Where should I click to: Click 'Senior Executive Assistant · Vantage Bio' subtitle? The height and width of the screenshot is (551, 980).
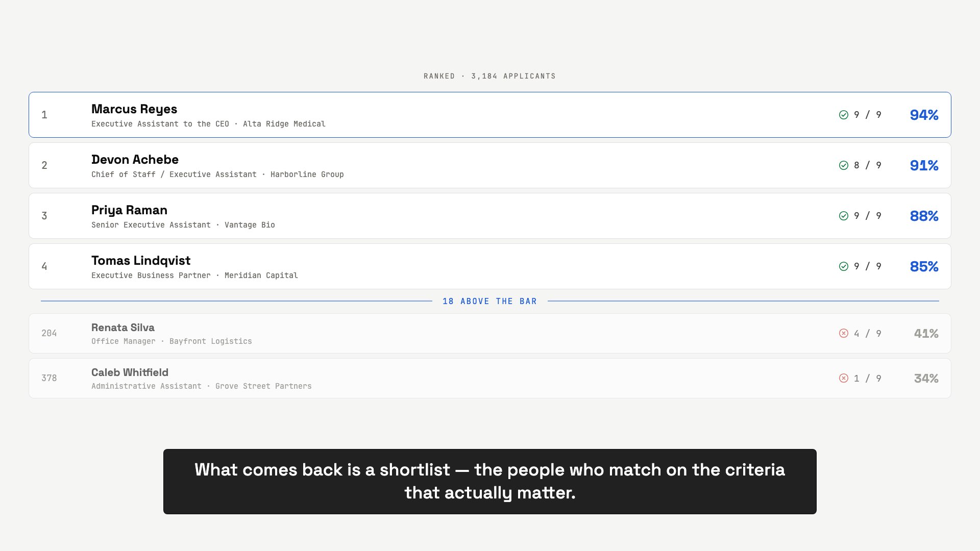[183, 225]
